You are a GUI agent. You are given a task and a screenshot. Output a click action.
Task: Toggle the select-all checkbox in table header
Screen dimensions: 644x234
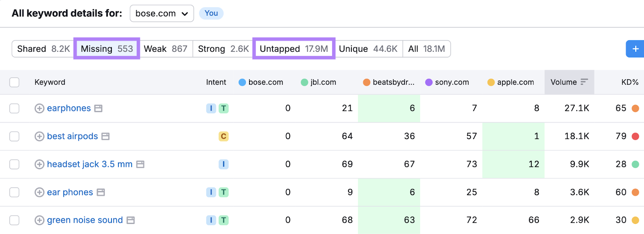click(x=14, y=82)
